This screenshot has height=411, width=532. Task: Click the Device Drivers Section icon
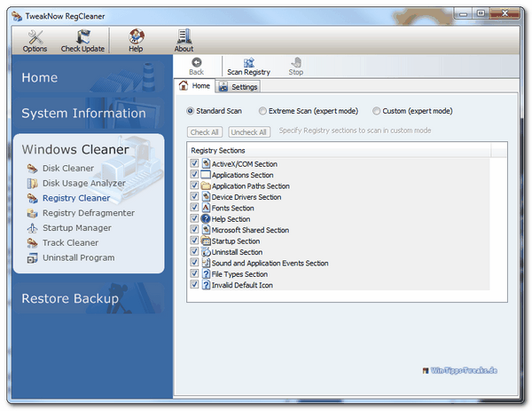[206, 197]
